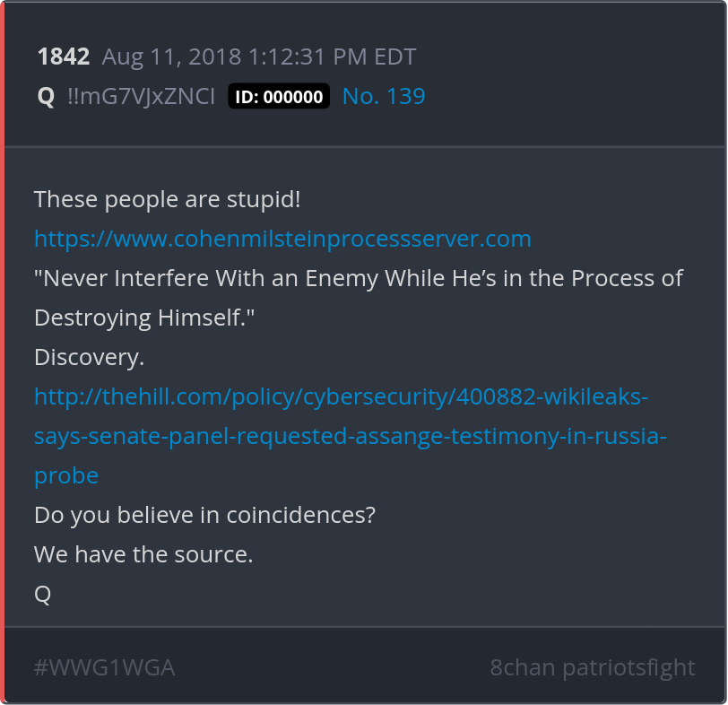Viewport: 728px width, 705px height.
Task: Click the "These people are stupid!" line
Action: [x=168, y=200]
